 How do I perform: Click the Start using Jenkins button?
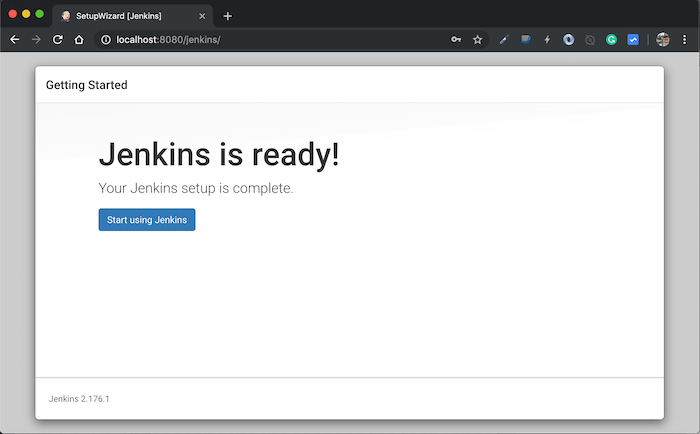(147, 220)
